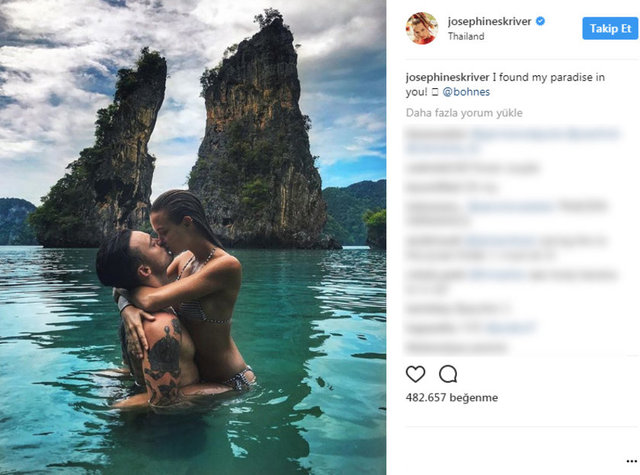Open the blue blurred link in first comment
Image resolution: width=640 pixels, height=475 pixels.
point(545,134)
